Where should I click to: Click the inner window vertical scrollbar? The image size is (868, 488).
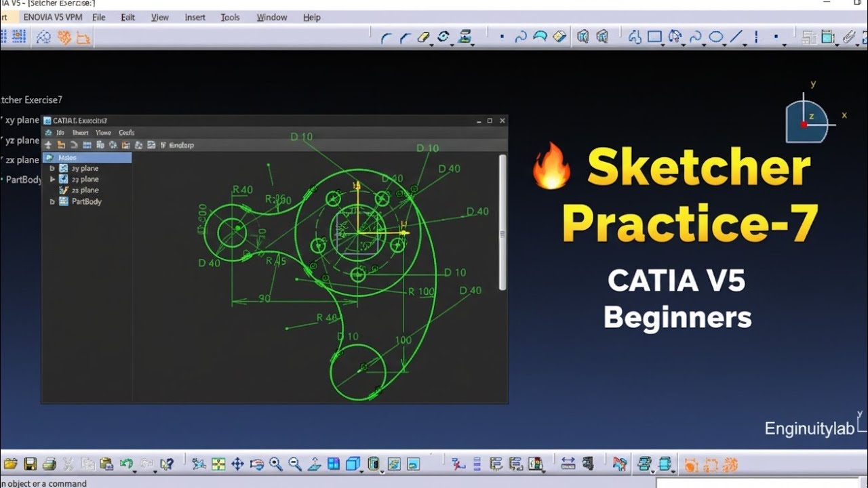(x=502, y=222)
